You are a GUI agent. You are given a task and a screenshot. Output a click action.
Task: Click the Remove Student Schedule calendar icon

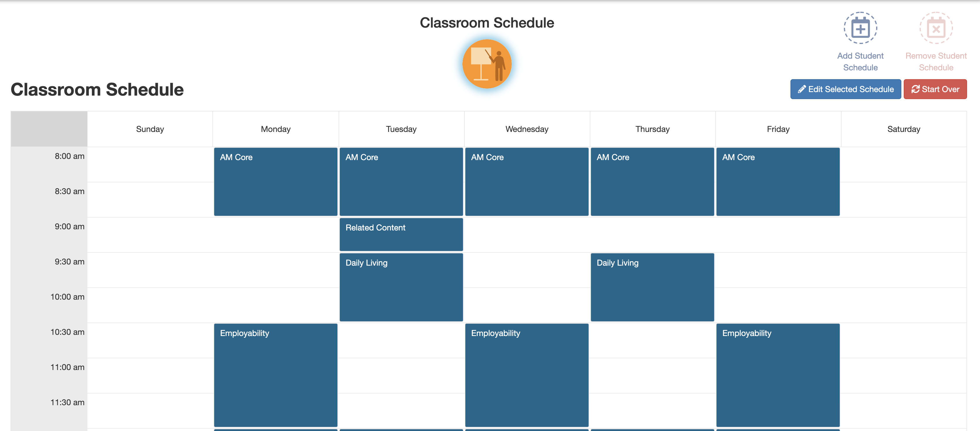[x=936, y=28]
